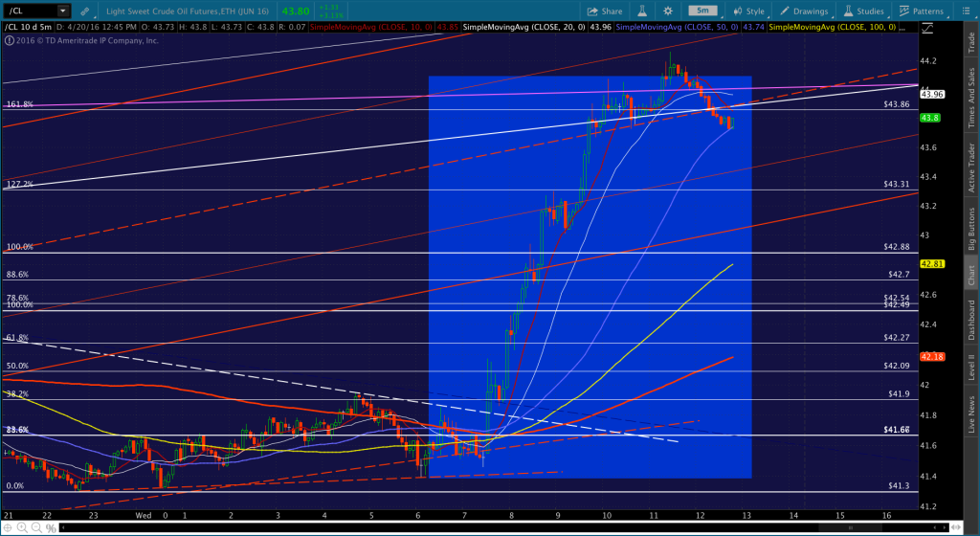Screen dimensions: 980x536
Task: Click the yellow 42.81 price axis bubble
Action: point(932,263)
